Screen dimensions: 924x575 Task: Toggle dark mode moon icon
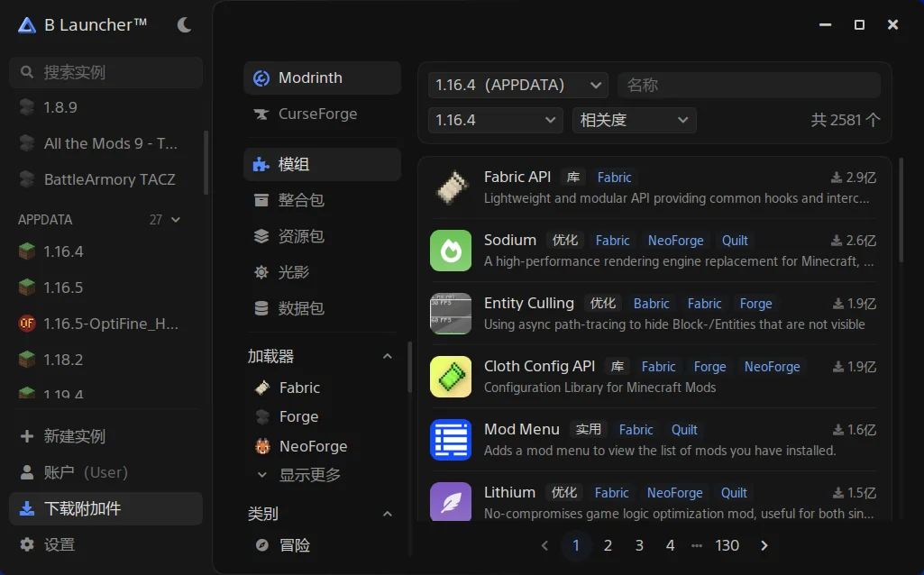coord(184,24)
